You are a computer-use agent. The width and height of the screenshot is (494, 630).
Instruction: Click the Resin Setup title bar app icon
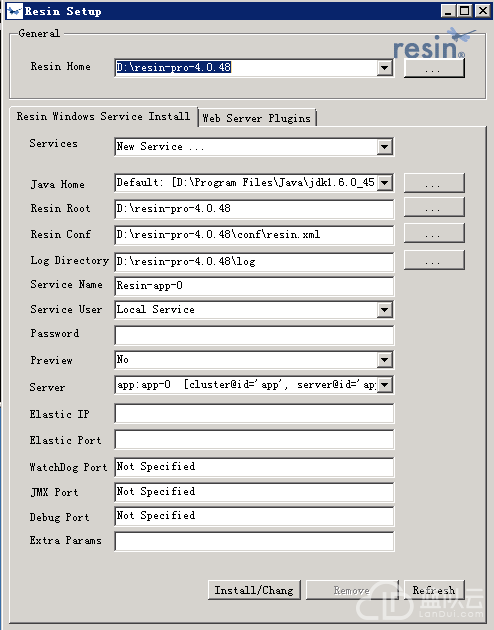coord(15,11)
